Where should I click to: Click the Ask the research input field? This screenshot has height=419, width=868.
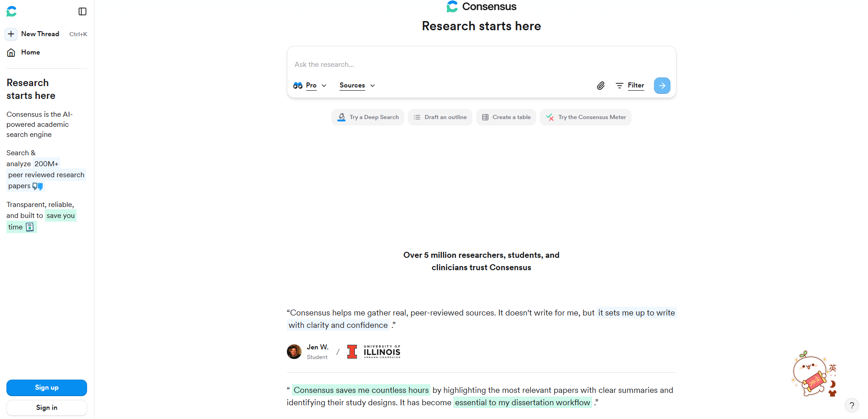[481, 65]
